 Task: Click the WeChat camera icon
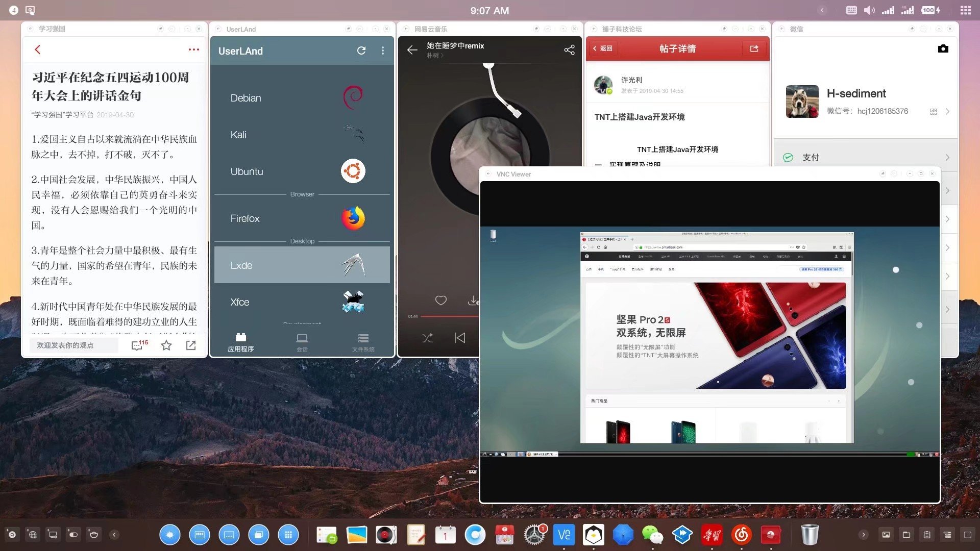click(943, 48)
